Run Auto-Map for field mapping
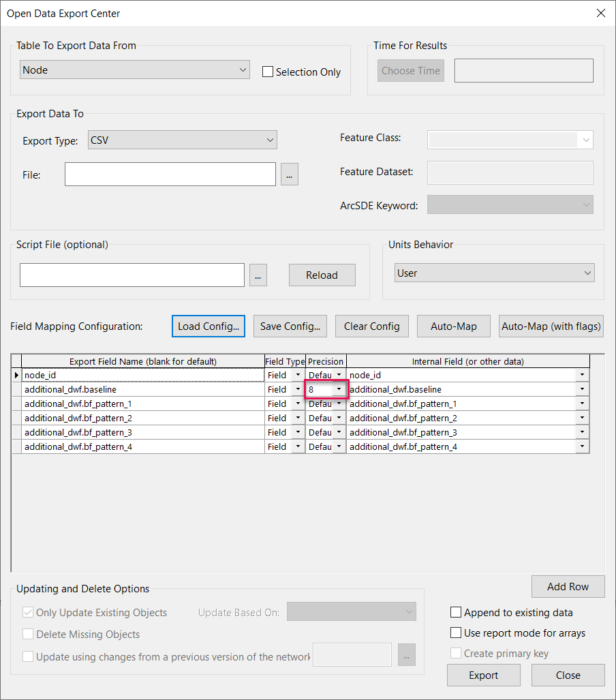Viewport: 616px width, 700px height. 453,326
